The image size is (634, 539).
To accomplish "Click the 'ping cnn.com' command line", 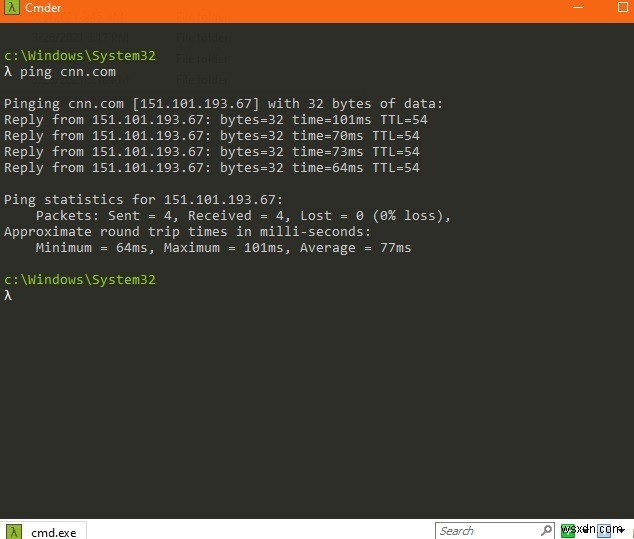I will click(x=60, y=72).
